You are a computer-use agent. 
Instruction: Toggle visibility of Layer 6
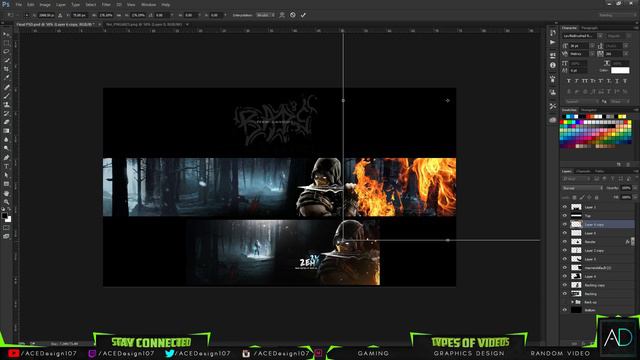(x=565, y=233)
